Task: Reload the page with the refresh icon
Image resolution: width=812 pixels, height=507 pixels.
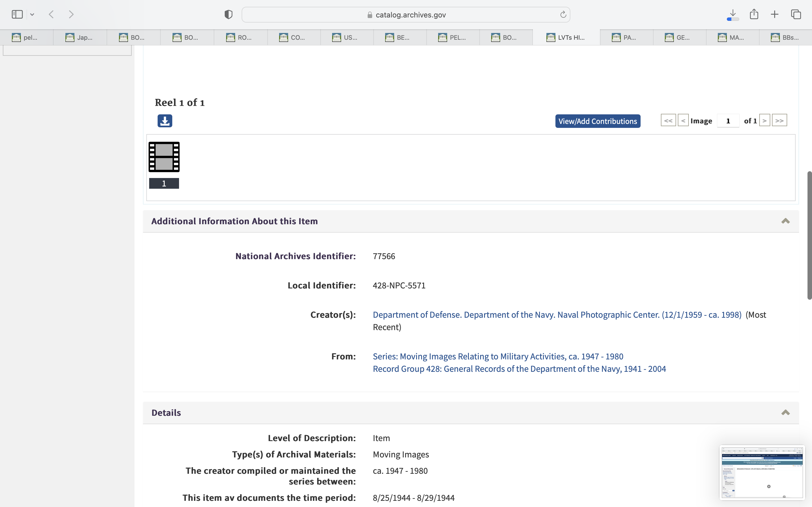Action: click(x=563, y=14)
